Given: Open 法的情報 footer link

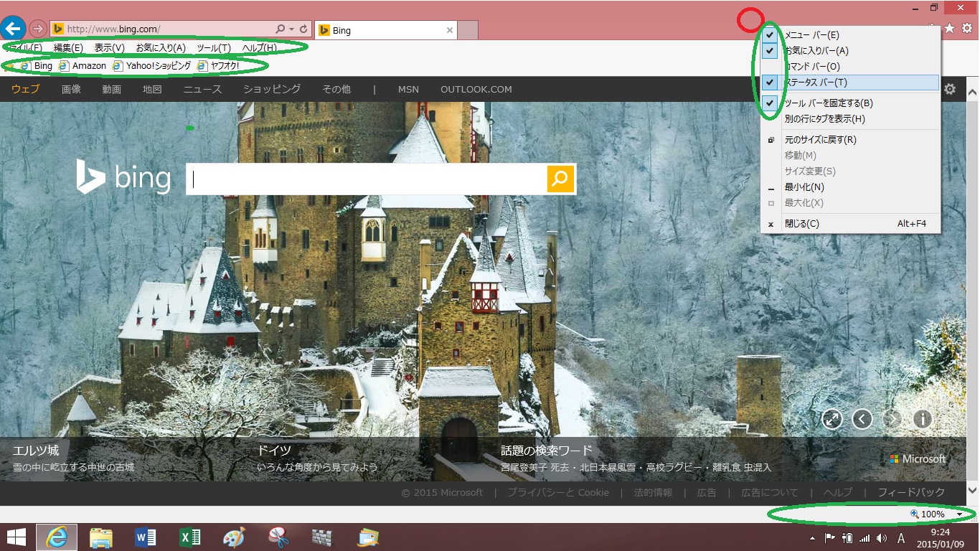Looking at the screenshot, I should (x=653, y=492).
